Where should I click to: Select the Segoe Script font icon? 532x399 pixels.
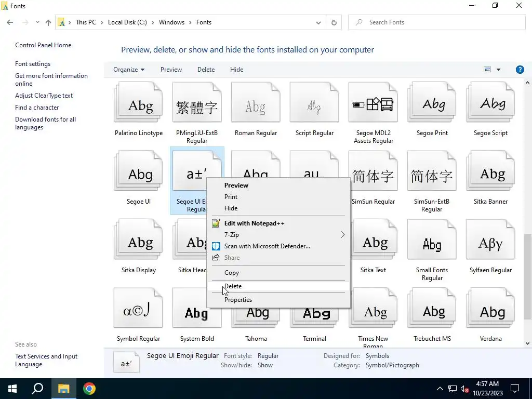pyautogui.click(x=490, y=102)
